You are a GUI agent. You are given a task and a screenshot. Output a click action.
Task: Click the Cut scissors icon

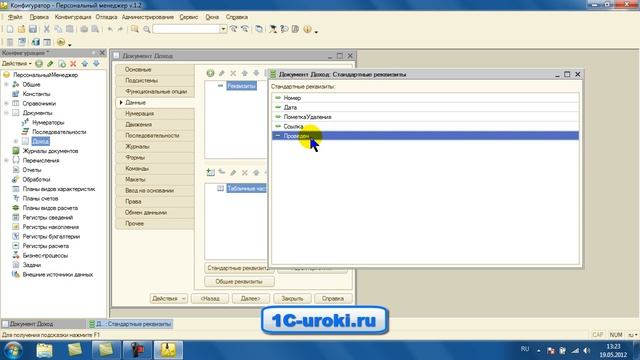click(47, 29)
